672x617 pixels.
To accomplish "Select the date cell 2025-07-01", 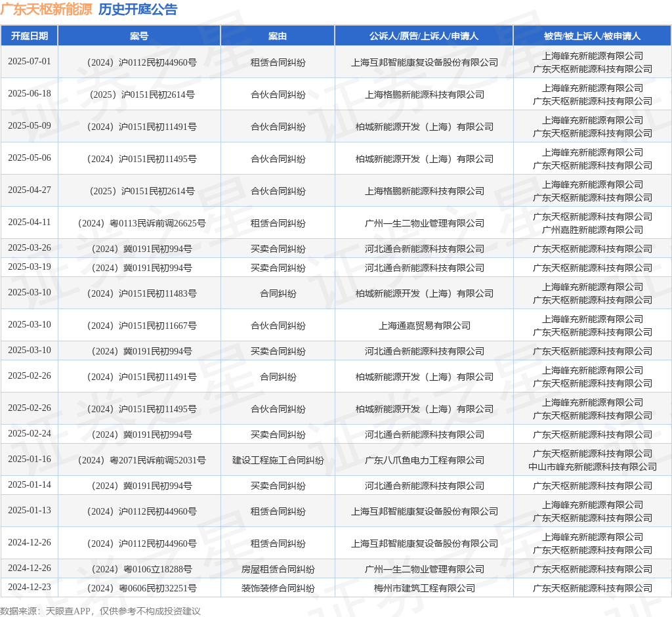I will [x=29, y=61].
